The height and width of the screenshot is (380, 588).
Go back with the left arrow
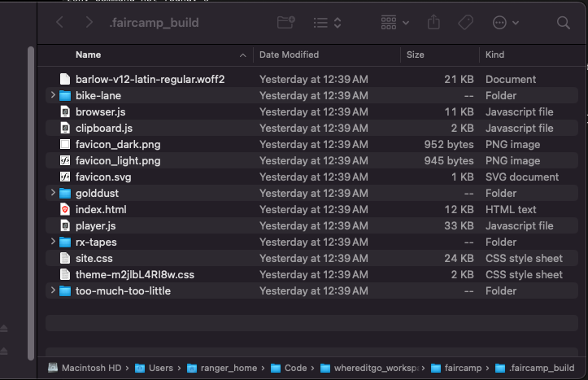tap(59, 23)
